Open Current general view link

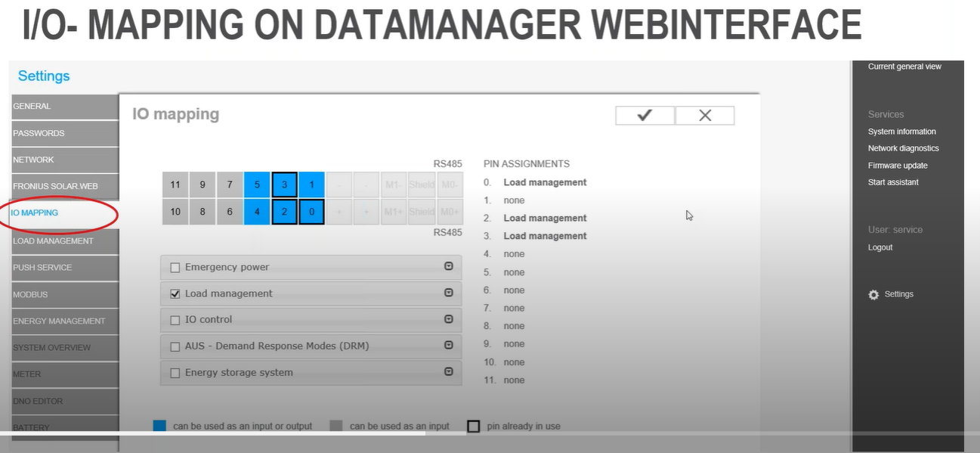pos(904,67)
